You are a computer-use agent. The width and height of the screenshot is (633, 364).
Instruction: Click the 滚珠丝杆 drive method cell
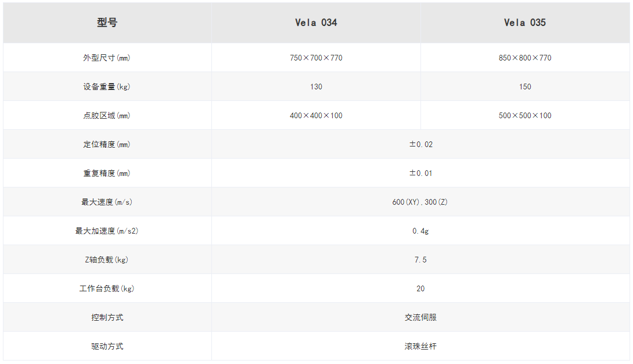420,346
